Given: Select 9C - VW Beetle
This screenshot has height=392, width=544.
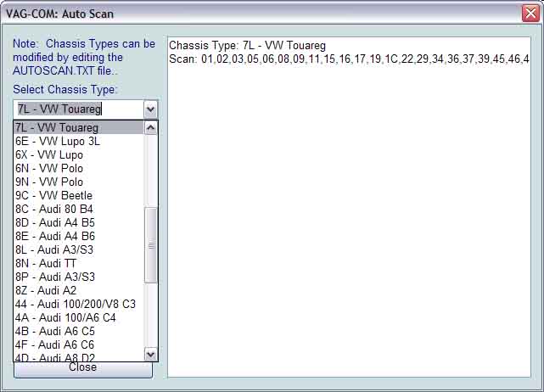Looking at the screenshot, I should click(79, 195).
